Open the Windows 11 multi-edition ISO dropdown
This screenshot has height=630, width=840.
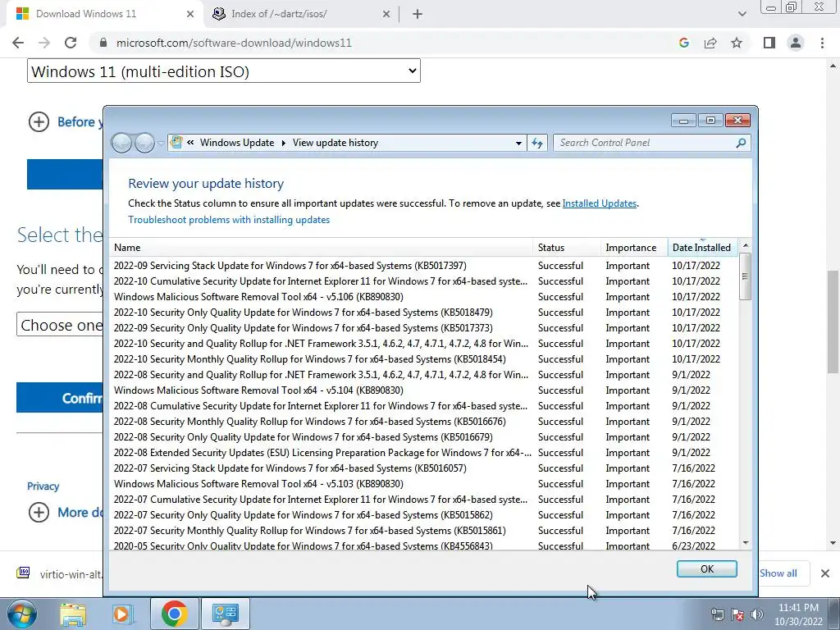pos(224,71)
